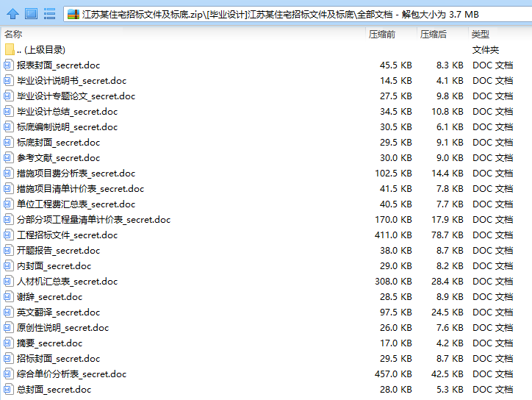The image size is (532, 400).
Task: Select file name 总封面_secret.doc
Action: click(x=54, y=390)
